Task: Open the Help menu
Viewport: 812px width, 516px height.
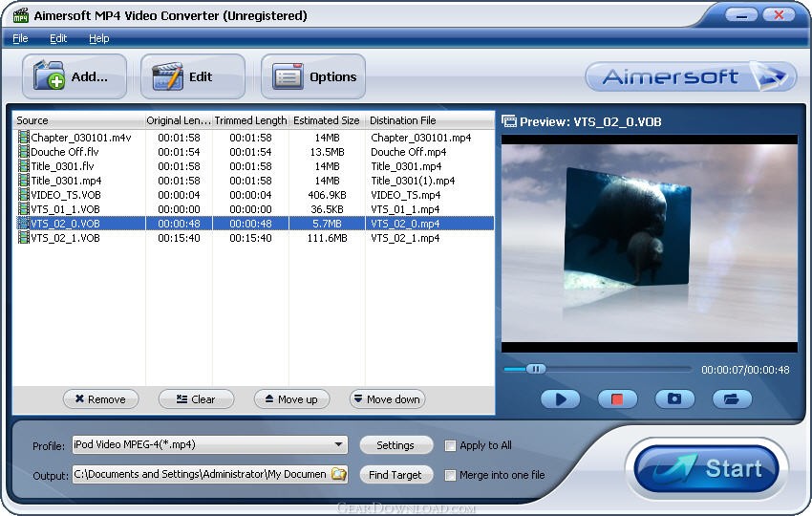Action: pyautogui.click(x=99, y=38)
